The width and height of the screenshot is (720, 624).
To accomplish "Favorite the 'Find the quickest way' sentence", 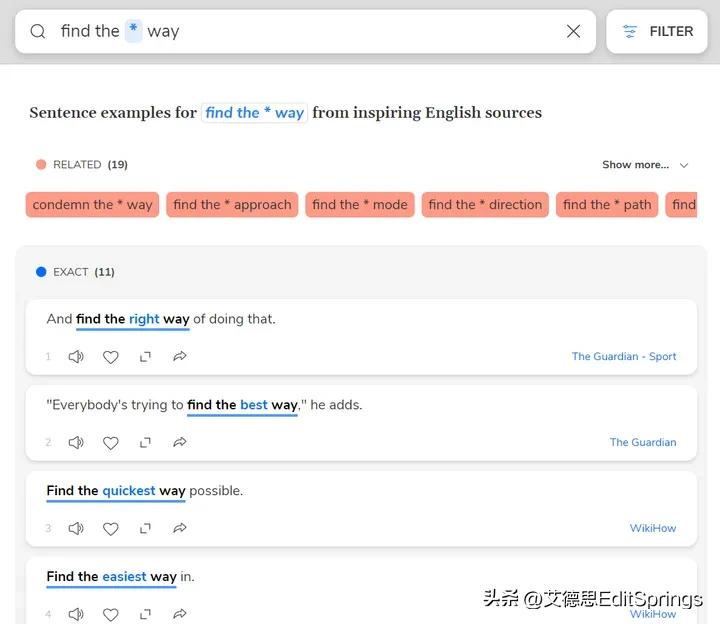I will click(x=110, y=528).
